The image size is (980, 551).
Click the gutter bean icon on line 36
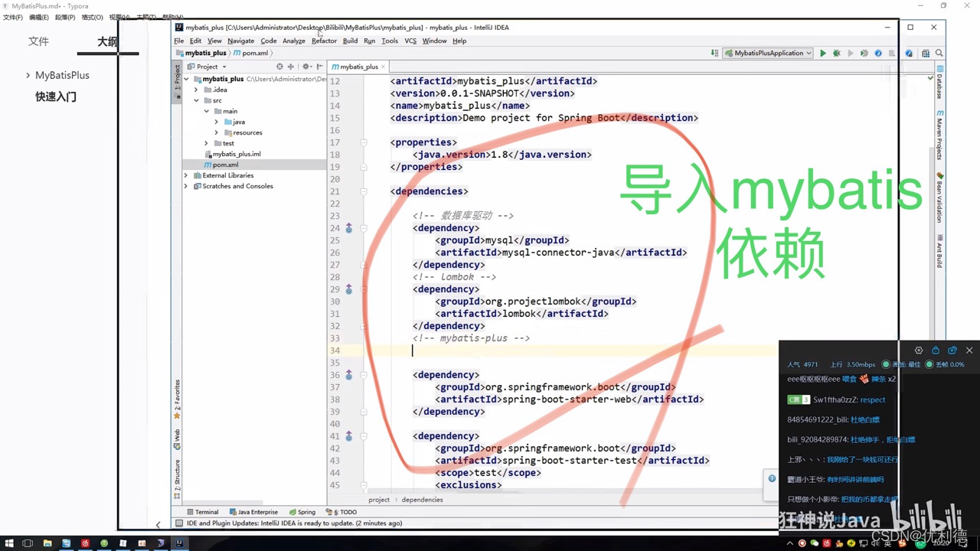click(x=348, y=375)
